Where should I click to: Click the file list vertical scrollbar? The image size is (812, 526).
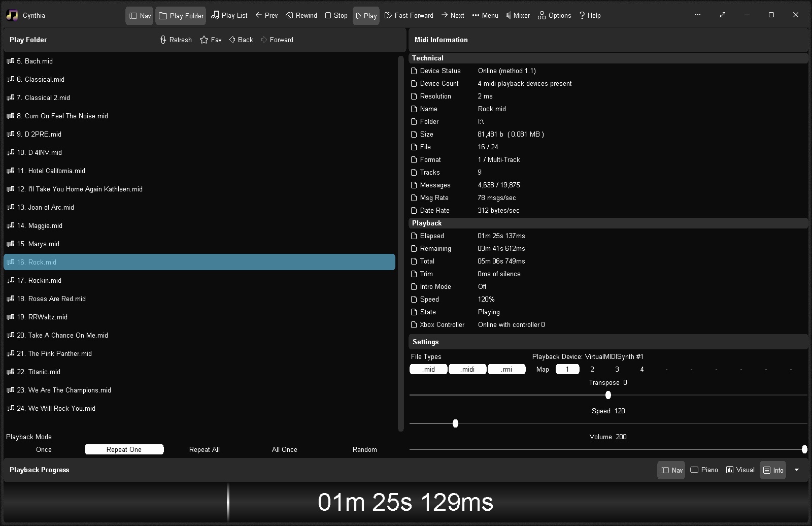tap(400, 244)
